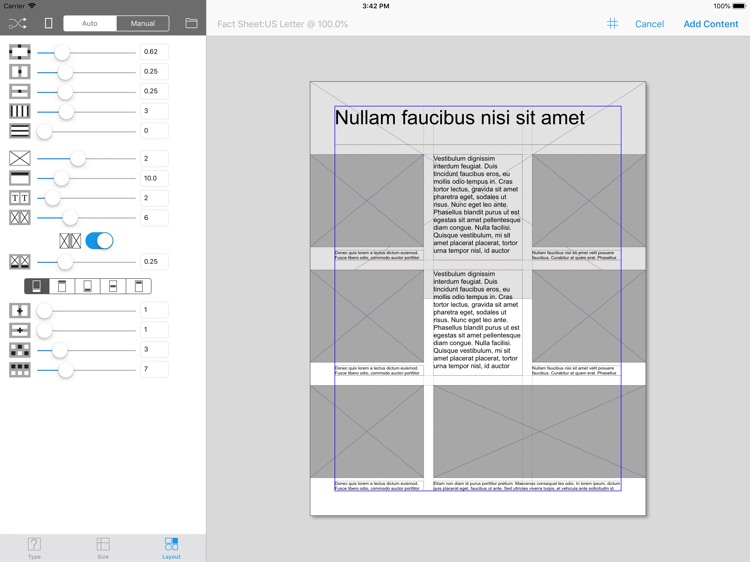This screenshot has height=562, width=750.
Task: Tap the Wi-Fi icon in status bar
Action: 32,6
